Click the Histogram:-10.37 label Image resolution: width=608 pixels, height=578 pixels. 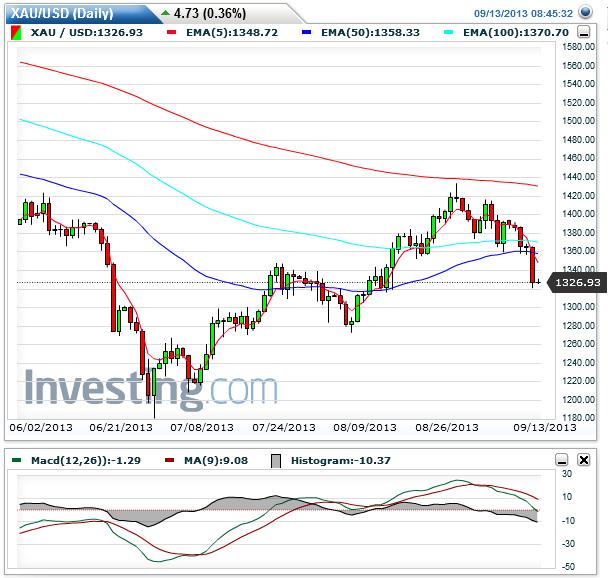[x=341, y=461]
